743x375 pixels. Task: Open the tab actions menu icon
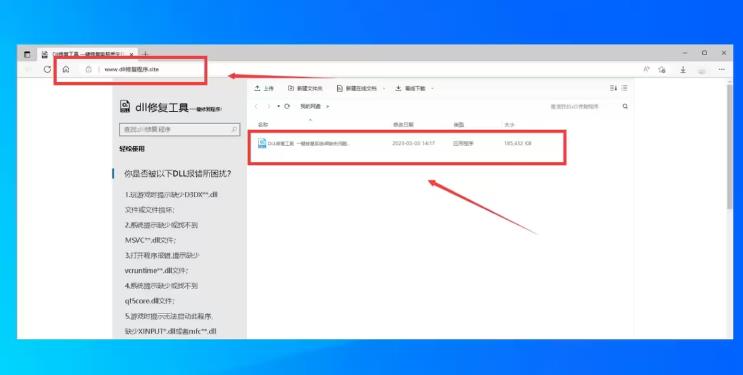27,54
